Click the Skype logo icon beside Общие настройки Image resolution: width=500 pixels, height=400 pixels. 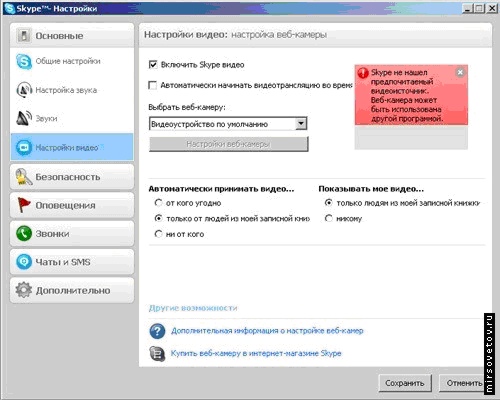click(x=24, y=61)
